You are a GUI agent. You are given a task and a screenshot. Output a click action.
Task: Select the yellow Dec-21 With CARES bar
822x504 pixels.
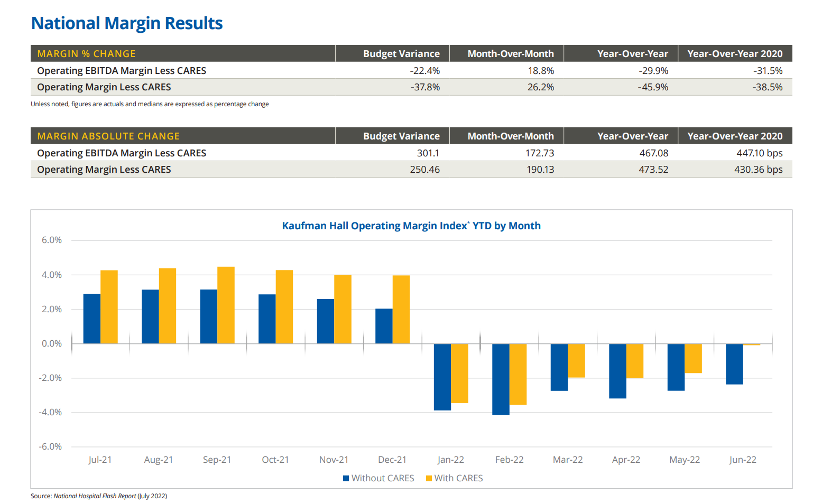401,310
